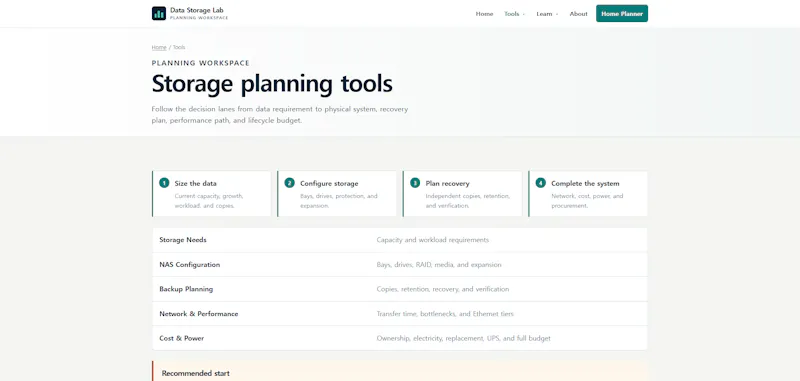The image size is (800, 381).
Task: Click 'Network, cost, power, and procurement' description
Action: 587,201
